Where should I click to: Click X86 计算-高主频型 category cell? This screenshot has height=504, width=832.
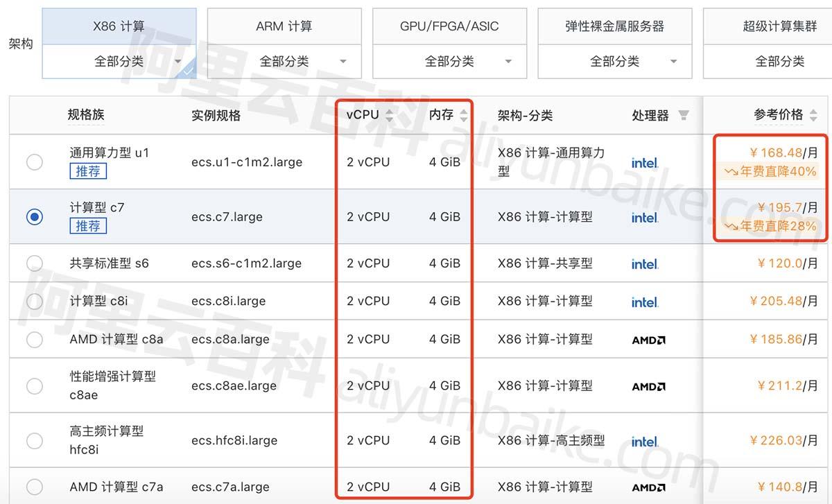click(551, 441)
